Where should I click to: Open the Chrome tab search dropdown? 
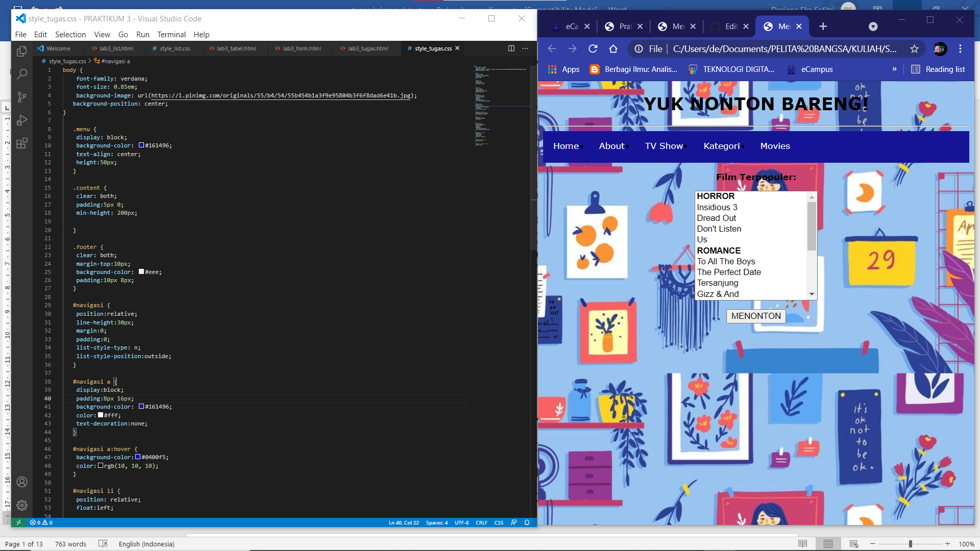[x=873, y=27]
